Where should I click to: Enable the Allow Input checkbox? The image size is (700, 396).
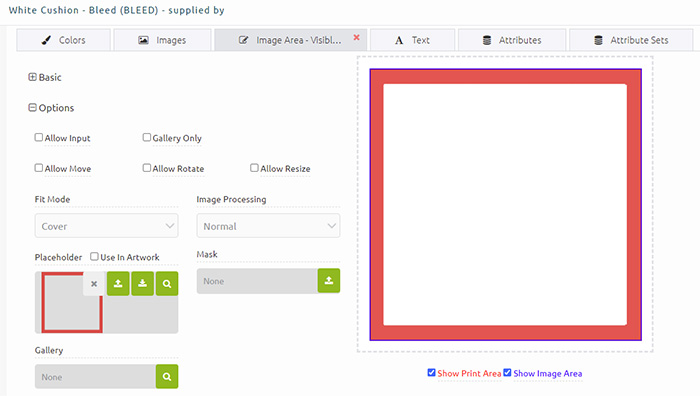click(x=39, y=138)
